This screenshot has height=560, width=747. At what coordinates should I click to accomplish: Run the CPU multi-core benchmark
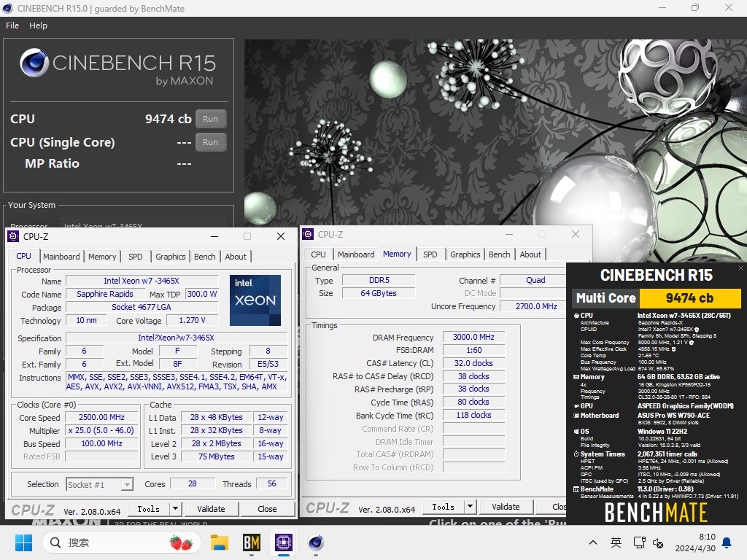(211, 119)
